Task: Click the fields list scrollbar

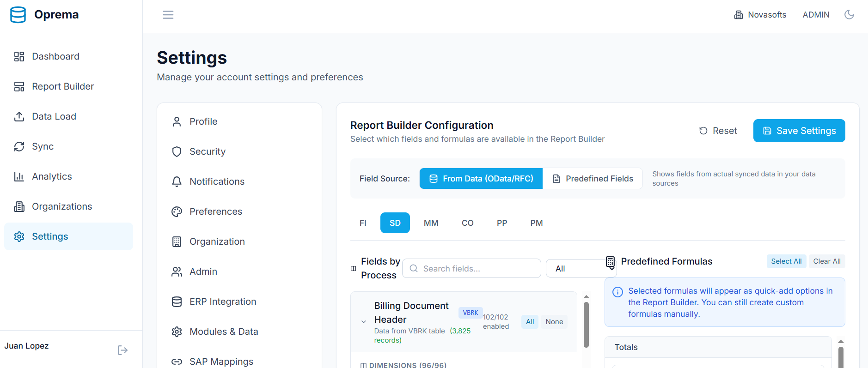Action: click(586, 325)
